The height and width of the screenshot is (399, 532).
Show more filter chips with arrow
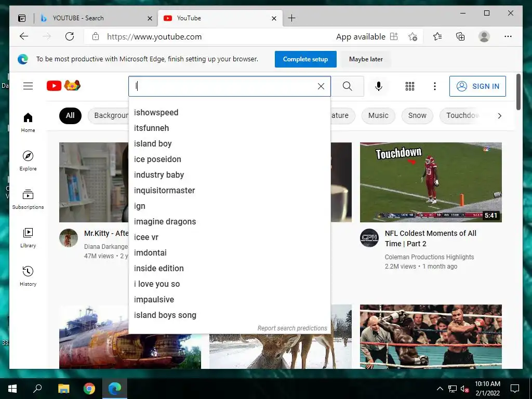click(x=499, y=116)
